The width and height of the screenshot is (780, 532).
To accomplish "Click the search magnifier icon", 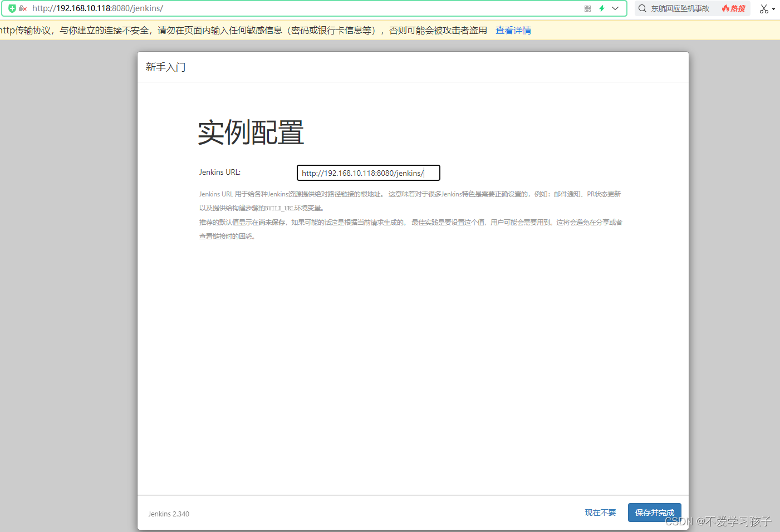I will pos(642,8).
